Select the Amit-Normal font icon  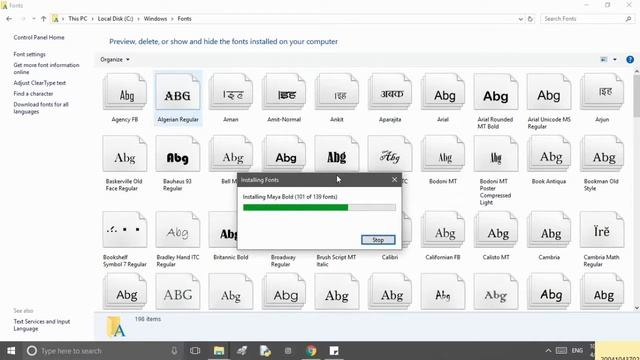pos(284,92)
